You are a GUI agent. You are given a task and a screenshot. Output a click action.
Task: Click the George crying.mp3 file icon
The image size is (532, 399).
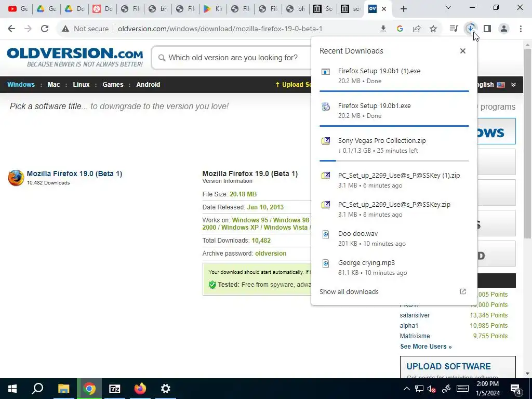click(326, 263)
